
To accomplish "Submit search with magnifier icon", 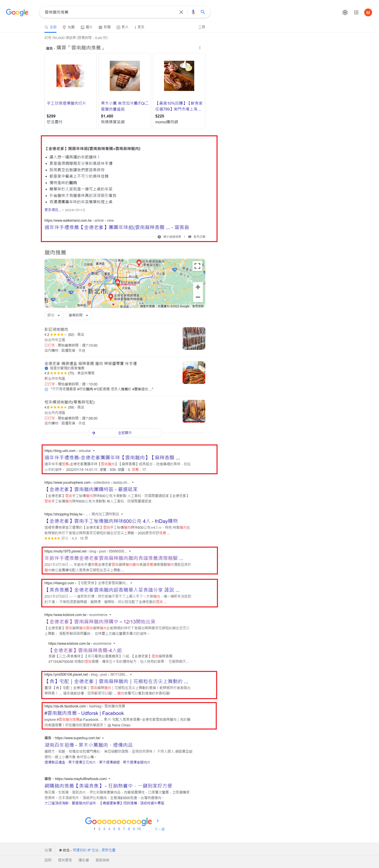I will pyautogui.click(x=203, y=12).
